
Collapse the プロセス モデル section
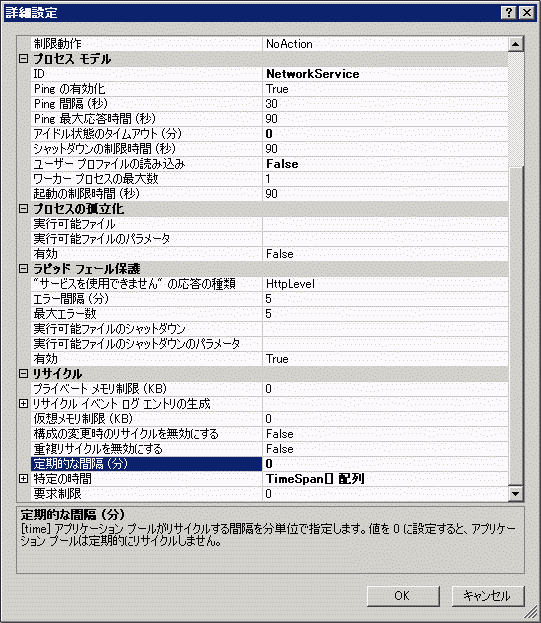tap(23, 59)
